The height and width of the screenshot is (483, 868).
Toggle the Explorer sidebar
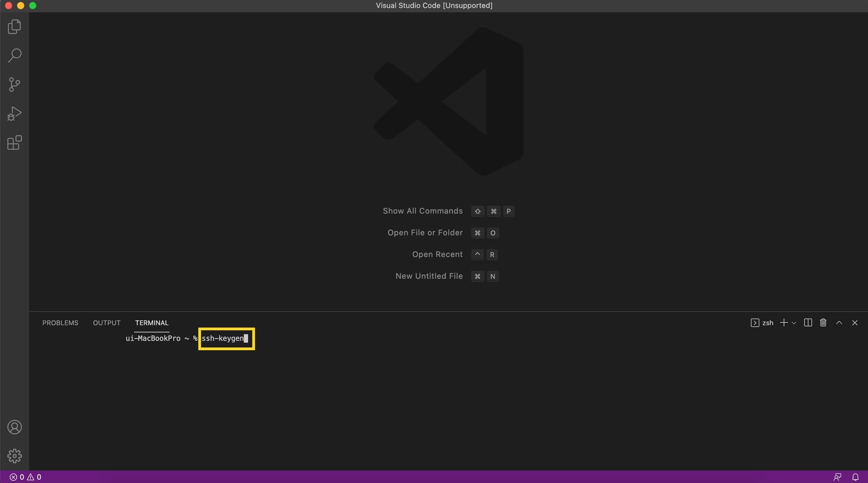click(x=14, y=27)
